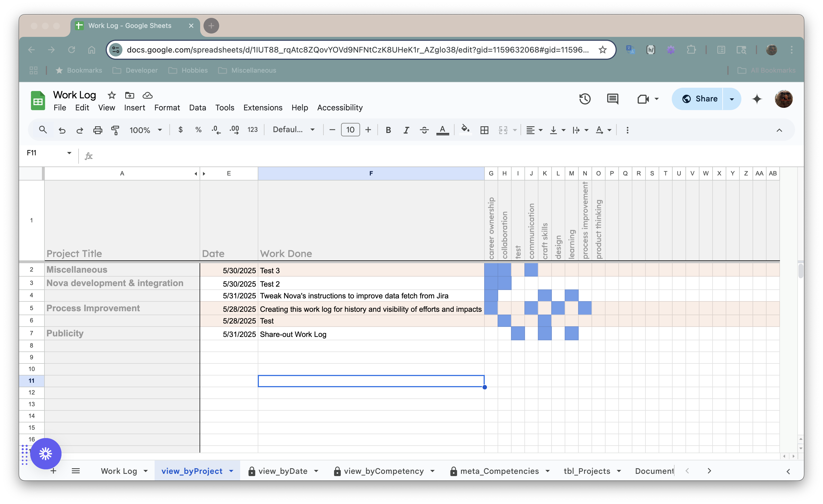Open all sheets list icon
Screen dimensions: 823x504
(x=76, y=471)
